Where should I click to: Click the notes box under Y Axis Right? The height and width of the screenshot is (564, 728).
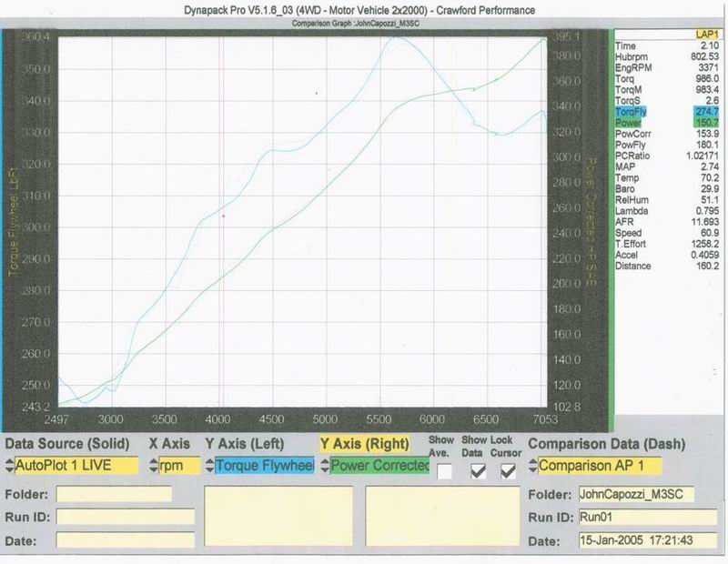coord(442,516)
